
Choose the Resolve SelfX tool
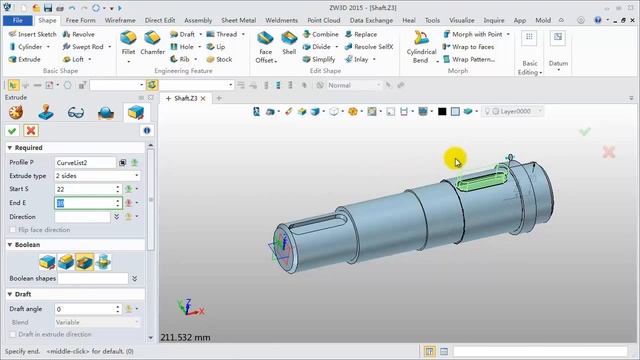(369, 47)
